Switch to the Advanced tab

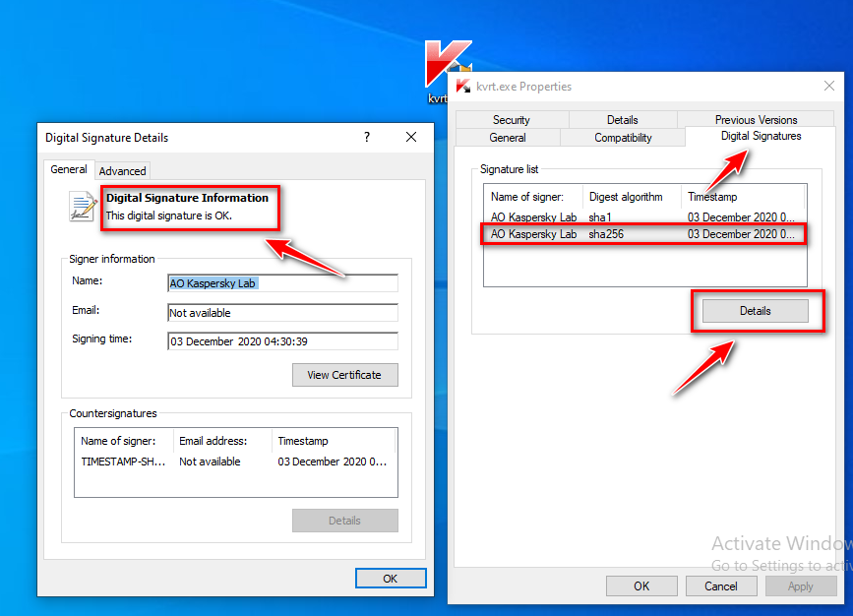point(122,171)
